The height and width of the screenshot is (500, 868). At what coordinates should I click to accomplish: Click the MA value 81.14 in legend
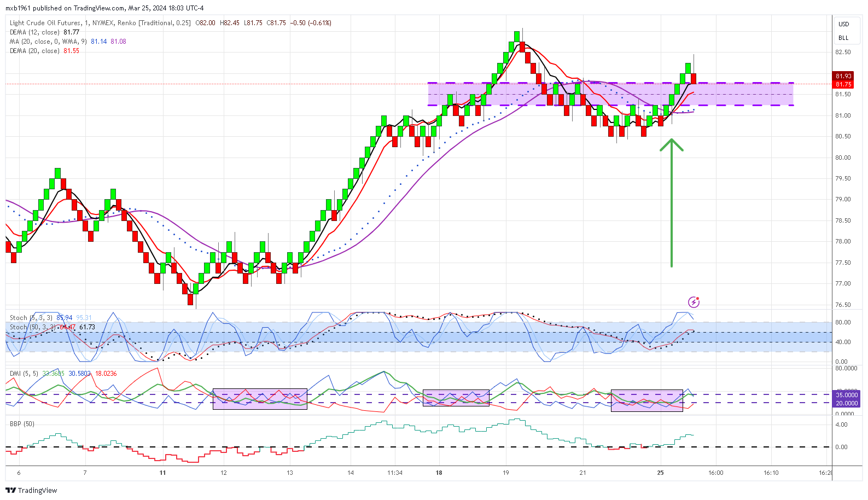[x=99, y=42]
